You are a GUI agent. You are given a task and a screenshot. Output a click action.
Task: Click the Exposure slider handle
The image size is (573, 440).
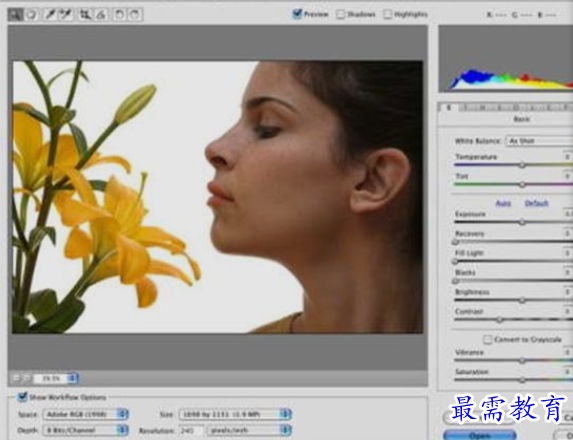[522, 222]
